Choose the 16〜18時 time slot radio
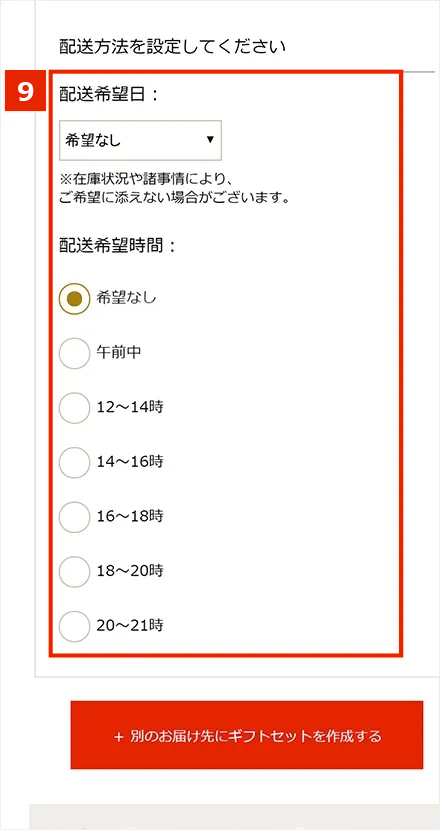The image size is (440, 835). tap(74, 517)
